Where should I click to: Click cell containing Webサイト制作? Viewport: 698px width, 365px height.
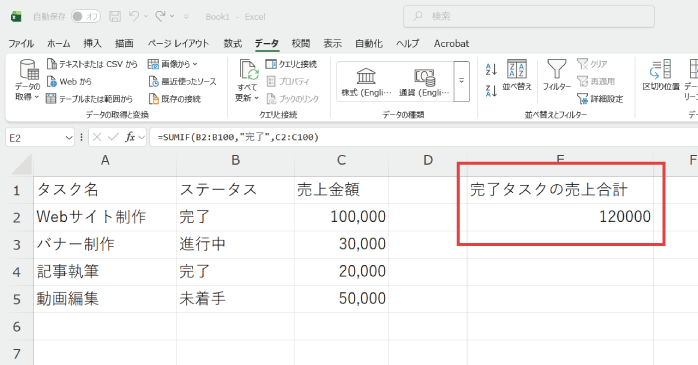click(105, 217)
